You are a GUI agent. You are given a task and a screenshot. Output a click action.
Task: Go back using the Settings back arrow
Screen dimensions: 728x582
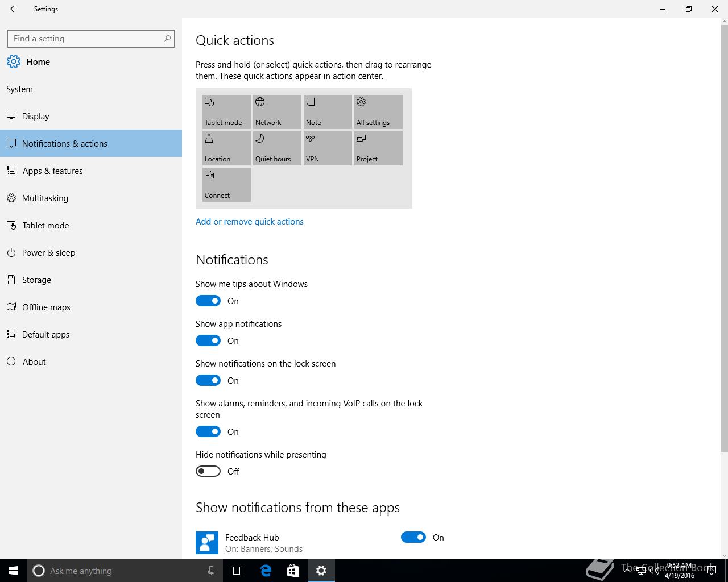tap(14, 9)
